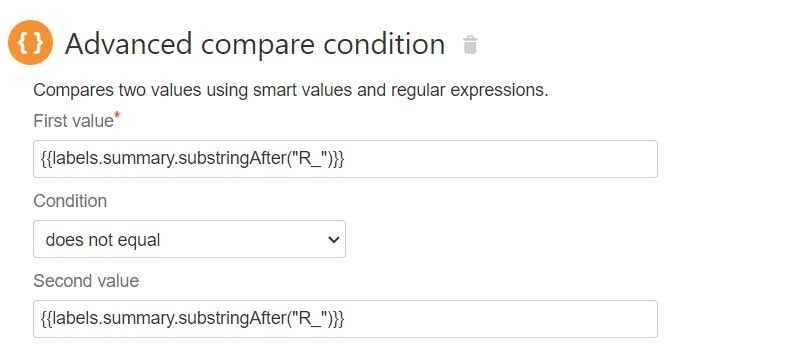Image resolution: width=791 pixels, height=362 pixels.
Task: Click the orange curly braces icon
Action: coord(30,42)
